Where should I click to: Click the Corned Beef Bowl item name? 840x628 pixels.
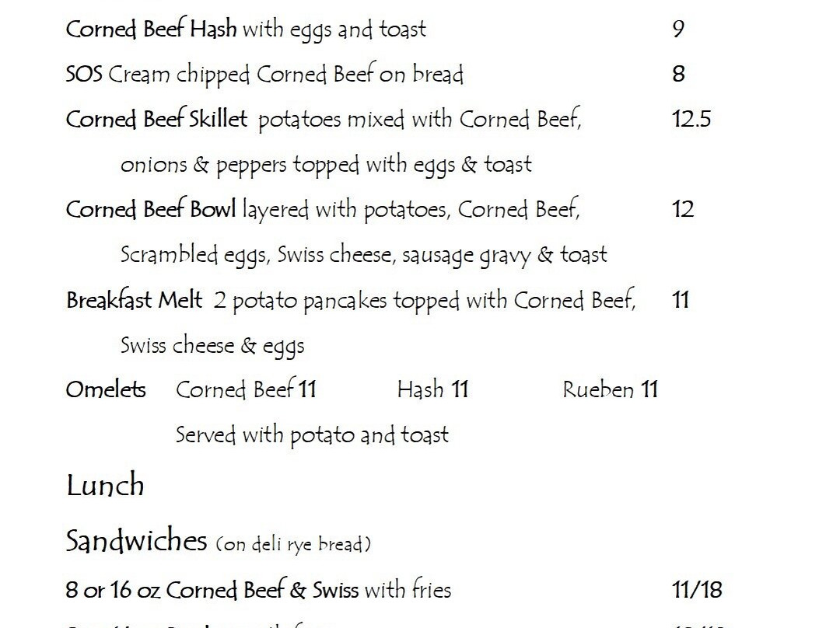click(151, 210)
